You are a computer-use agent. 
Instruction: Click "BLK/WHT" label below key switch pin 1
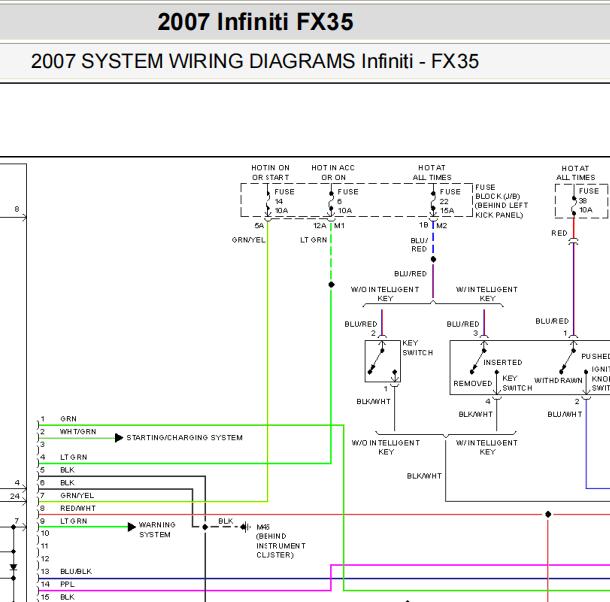tap(373, 401)
